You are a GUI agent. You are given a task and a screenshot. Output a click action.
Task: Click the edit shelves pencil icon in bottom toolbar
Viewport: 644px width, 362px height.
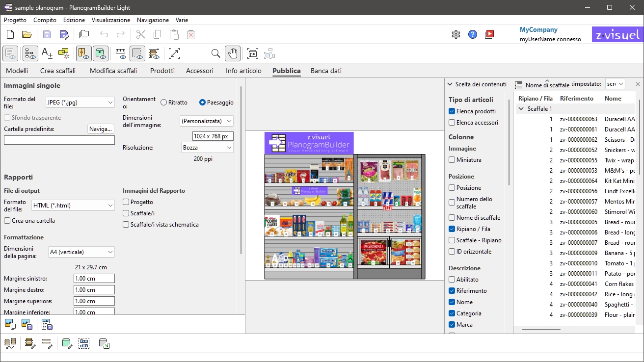(30, 343)
